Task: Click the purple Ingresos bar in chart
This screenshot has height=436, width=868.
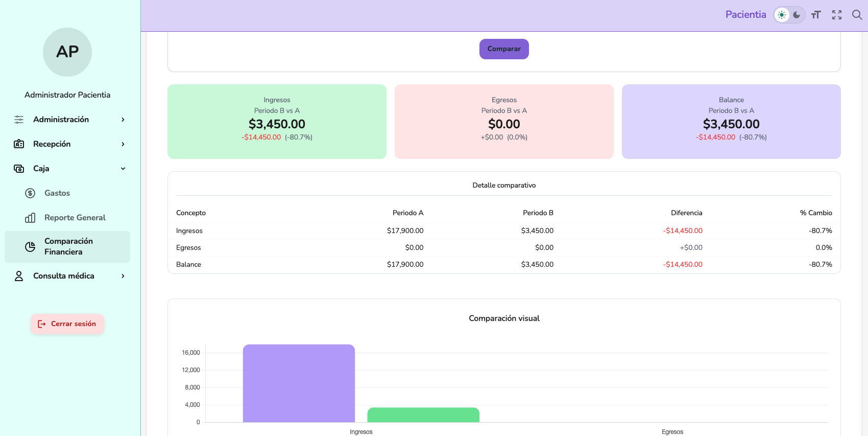Action: [x=299, y=383]
